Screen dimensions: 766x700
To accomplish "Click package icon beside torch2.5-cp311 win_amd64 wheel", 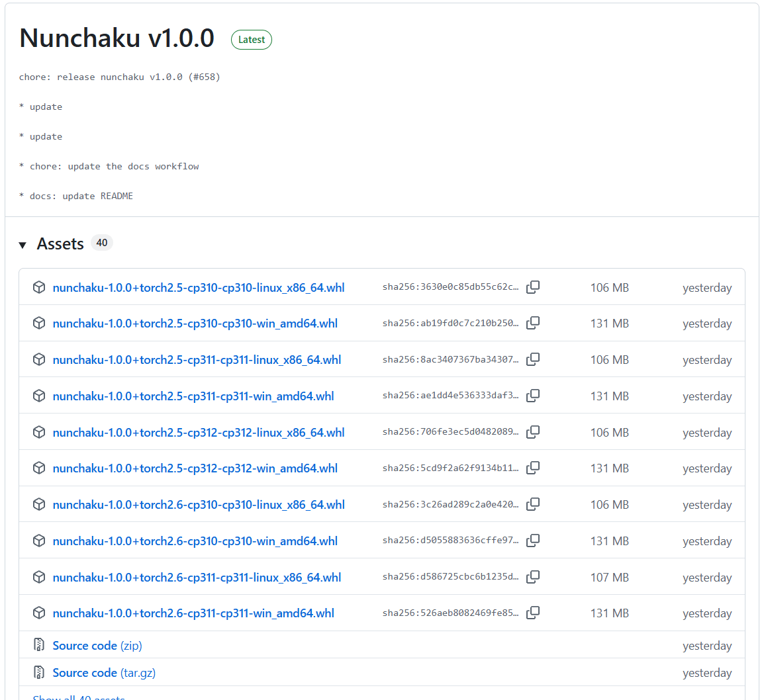I will pyautogui.click(x=39, y=396).
